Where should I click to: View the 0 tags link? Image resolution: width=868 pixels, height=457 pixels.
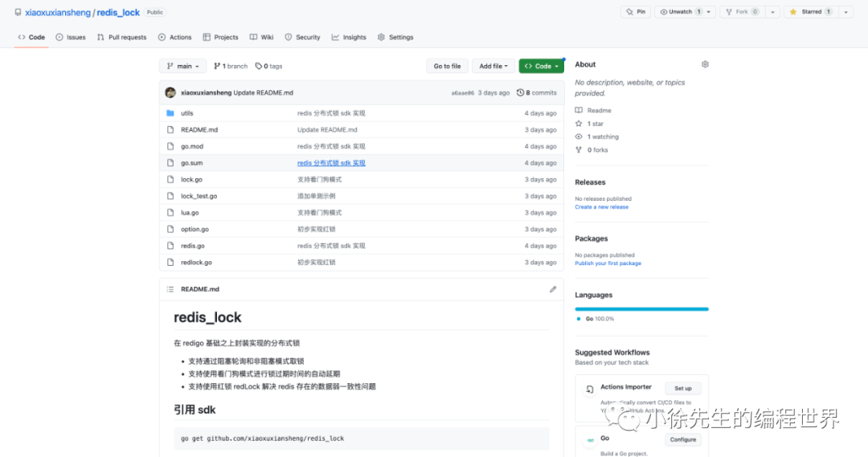tap(269, 66)
